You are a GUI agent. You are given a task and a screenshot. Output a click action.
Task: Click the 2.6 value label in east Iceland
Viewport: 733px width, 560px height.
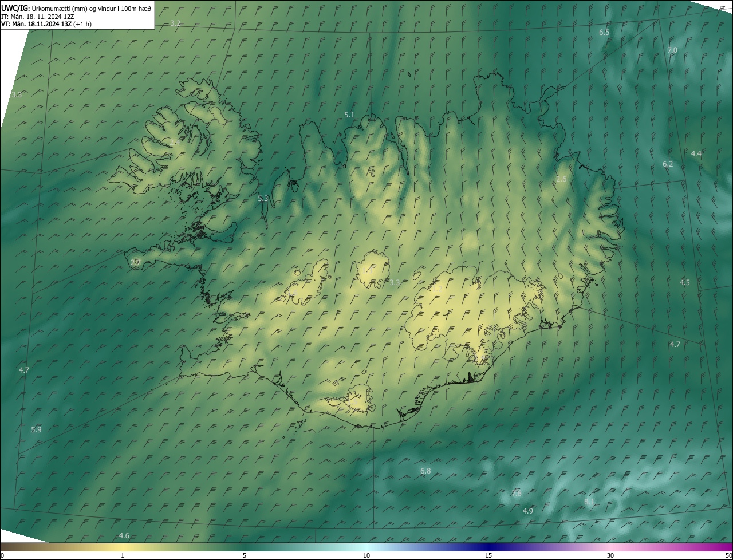pyautogui.click(x=561, y=179)
